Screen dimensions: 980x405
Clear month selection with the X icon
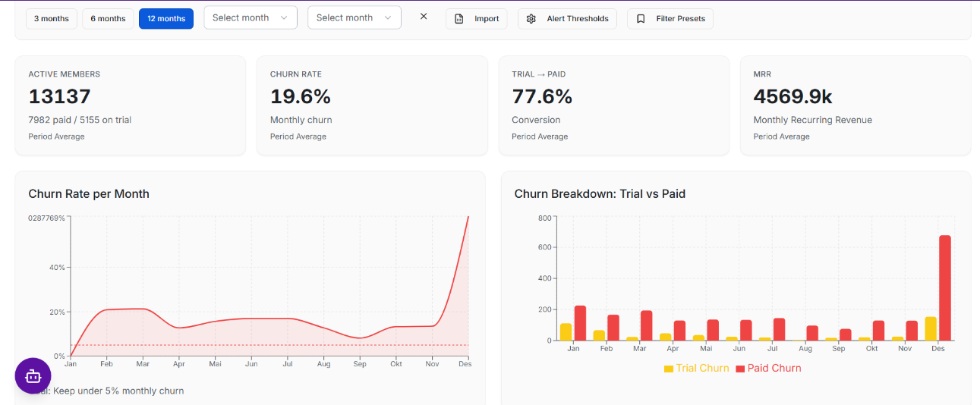424,17
